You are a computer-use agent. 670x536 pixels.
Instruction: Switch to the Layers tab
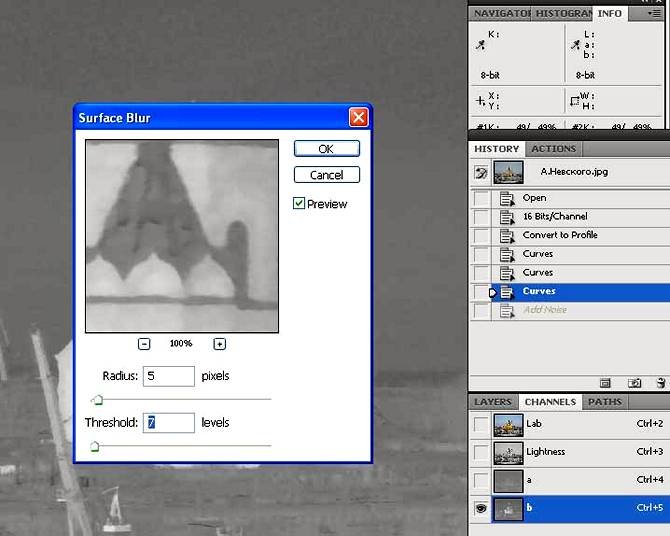pyautogui.click(x=493, y=402)
